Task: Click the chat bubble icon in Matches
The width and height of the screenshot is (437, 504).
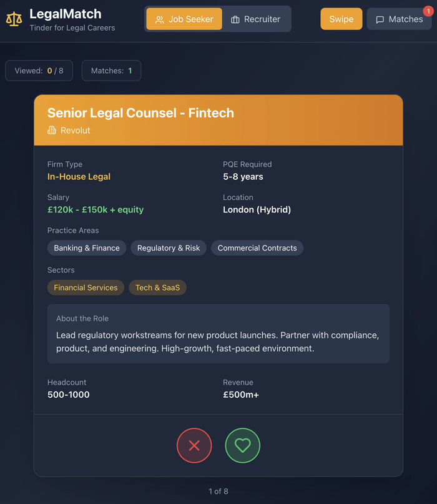Action: 380,19
